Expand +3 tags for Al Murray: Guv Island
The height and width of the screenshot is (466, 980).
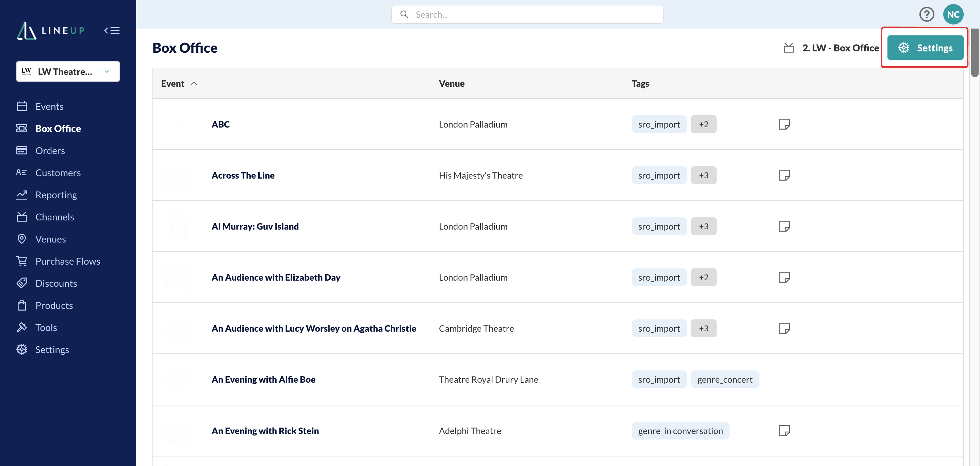click(x=703, y=226)
